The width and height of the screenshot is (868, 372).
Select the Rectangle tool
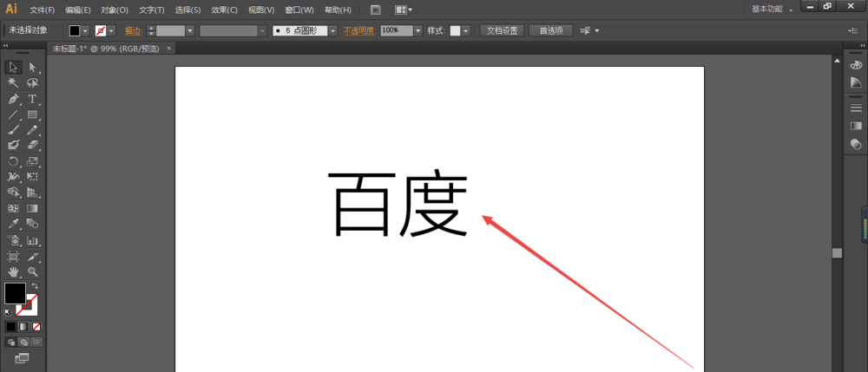[x=32, y=115]
